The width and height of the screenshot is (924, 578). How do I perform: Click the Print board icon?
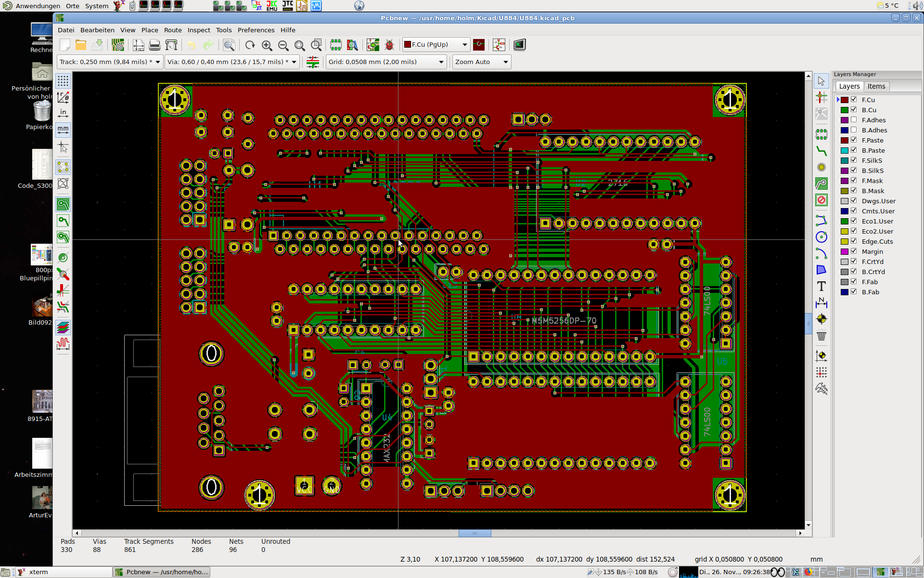click(154, 45)
